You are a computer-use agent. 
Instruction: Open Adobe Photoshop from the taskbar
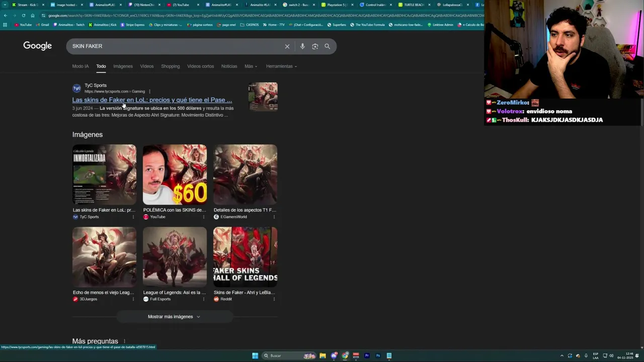pyautogui.click(x=378, y=356)
